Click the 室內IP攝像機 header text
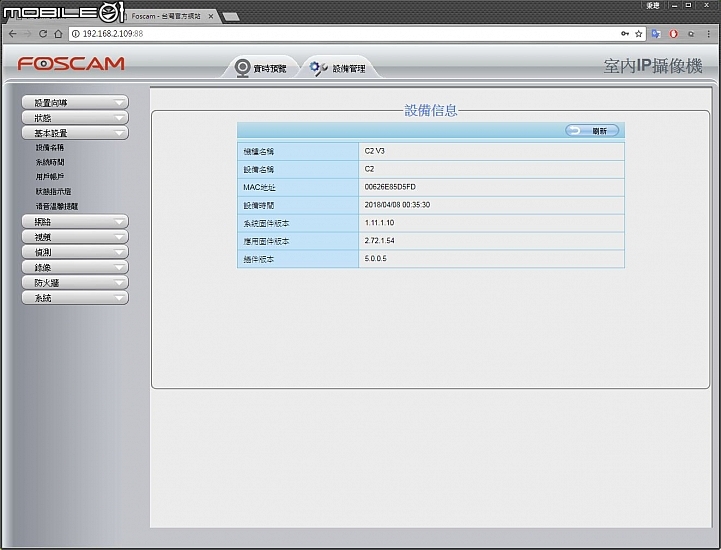Image resolution: width=721 pixels, height=550 pixels. click(653, 66)
